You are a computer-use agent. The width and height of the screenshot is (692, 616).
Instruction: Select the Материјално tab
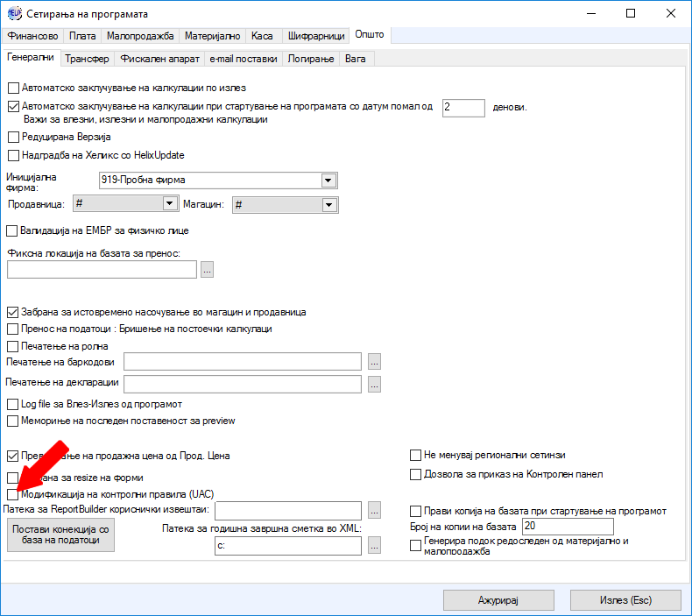coord(212,36)
